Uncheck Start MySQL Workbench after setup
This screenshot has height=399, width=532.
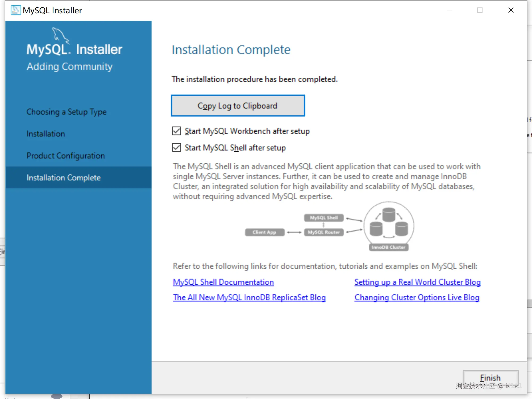pos(177,131)
